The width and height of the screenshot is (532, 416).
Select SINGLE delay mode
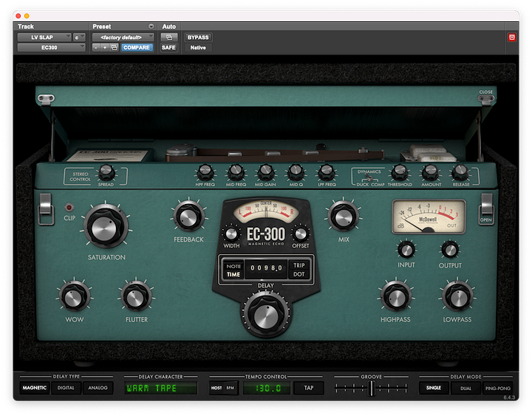[433, 388]
